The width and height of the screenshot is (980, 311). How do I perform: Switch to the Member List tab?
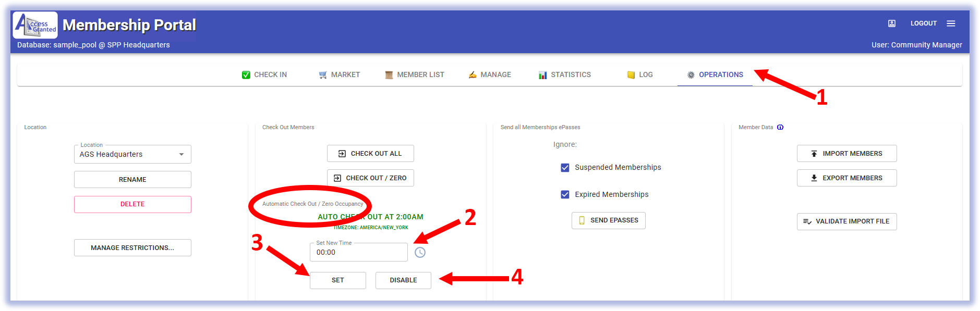[x=415, y=75]
